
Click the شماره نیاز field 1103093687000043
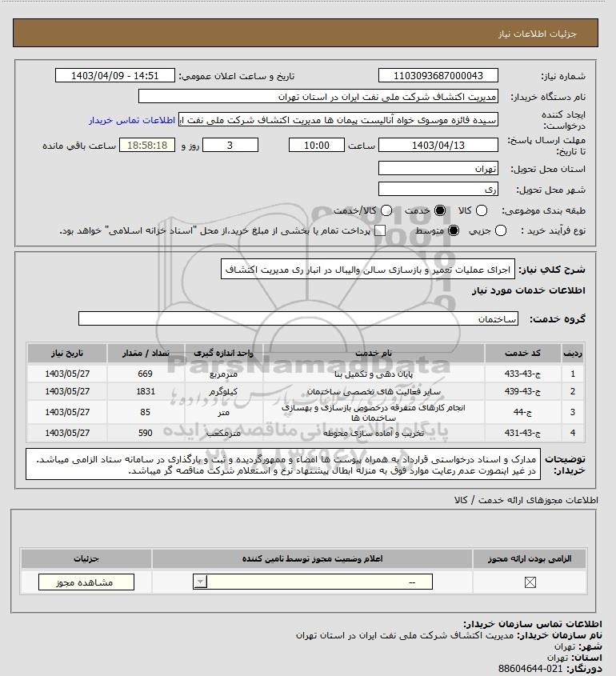pyautogui.click(x=438, y=75)
